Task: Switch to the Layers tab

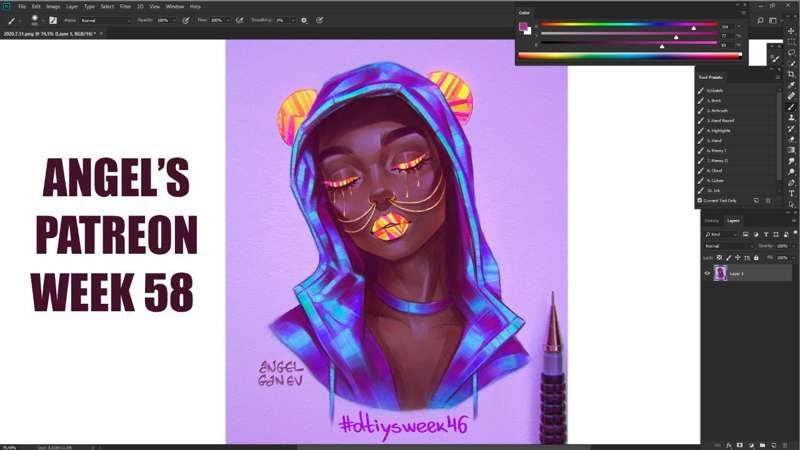Action: pos(733,220)
